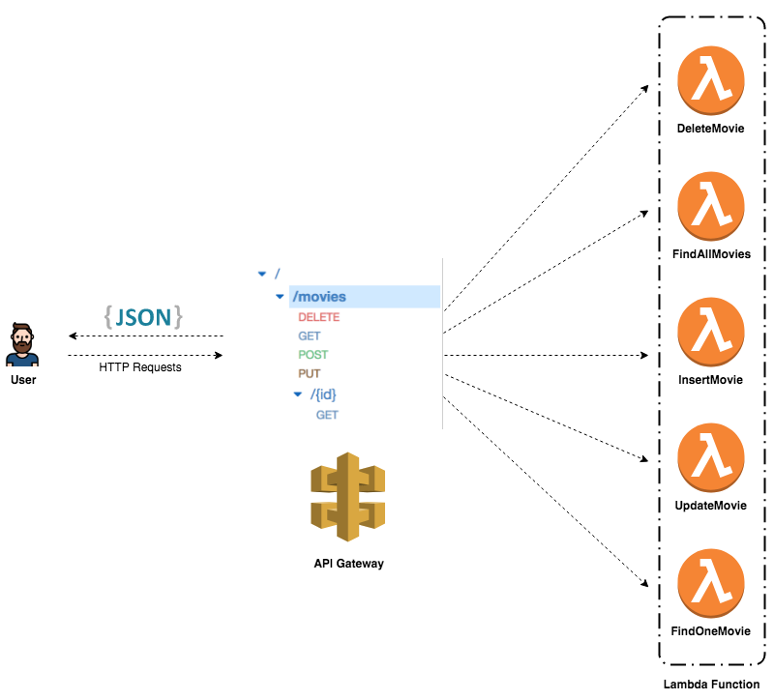Select the root / resource
Screen dimensions: 774x700
click(278, 274)
